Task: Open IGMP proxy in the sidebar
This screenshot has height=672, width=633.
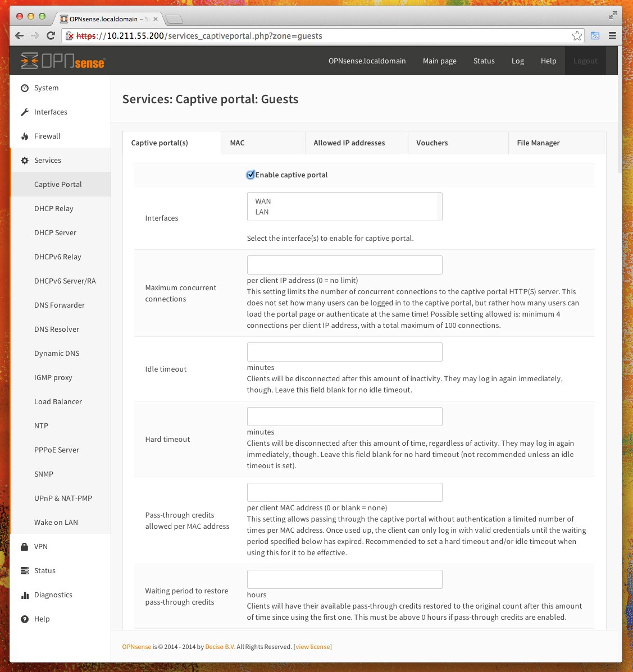Action: point(61,378)
